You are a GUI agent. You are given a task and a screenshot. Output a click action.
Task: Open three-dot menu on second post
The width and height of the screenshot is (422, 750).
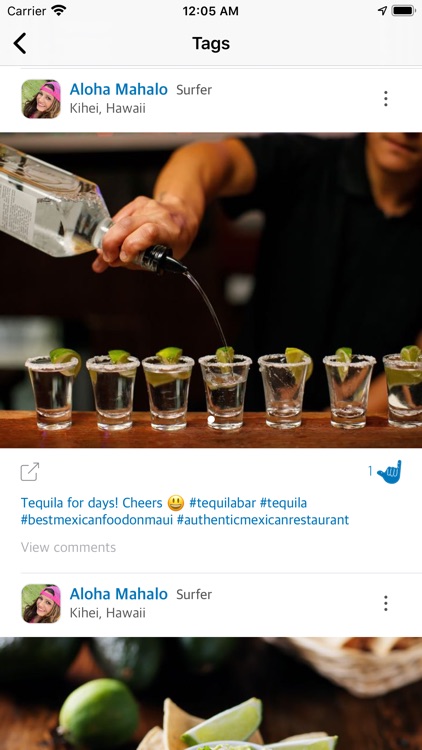tap(386, 603)
